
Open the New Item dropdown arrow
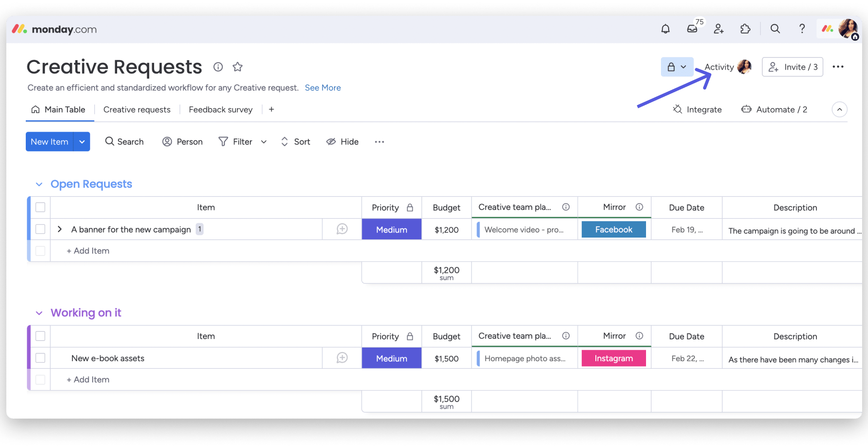point(82,141)
